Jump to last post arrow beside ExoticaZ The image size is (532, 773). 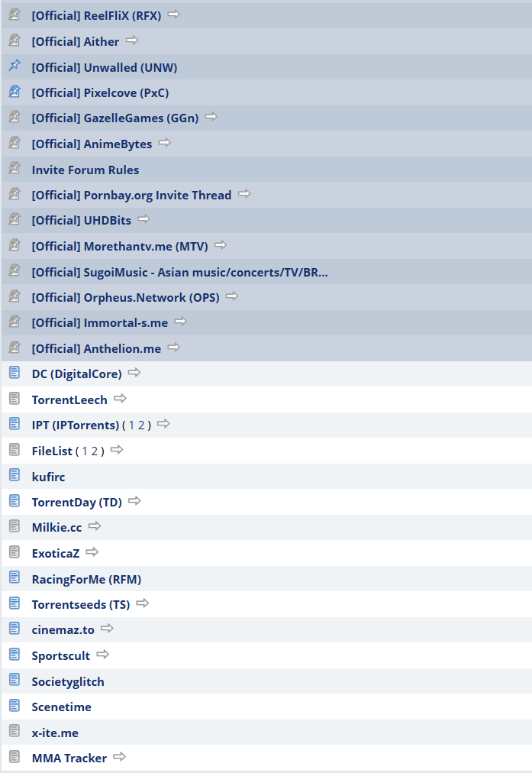[x=92, y=552]
